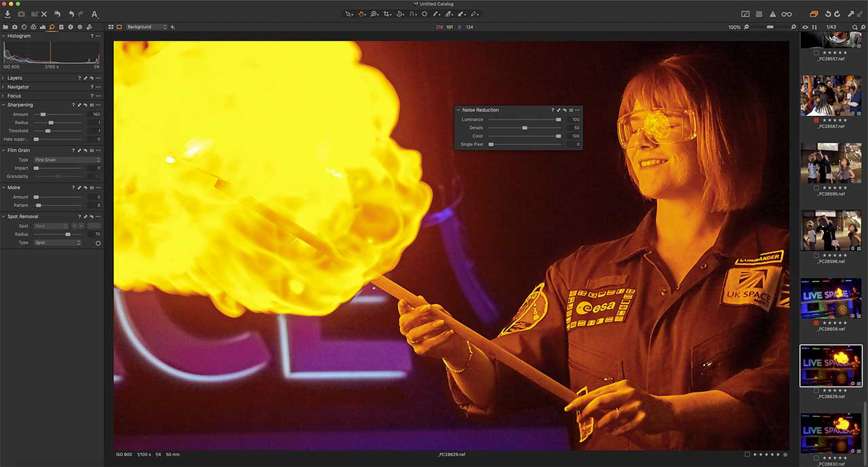
Task: Click the browser search magnifier icon
Action: pyautogui.click(x=855, y=27)
